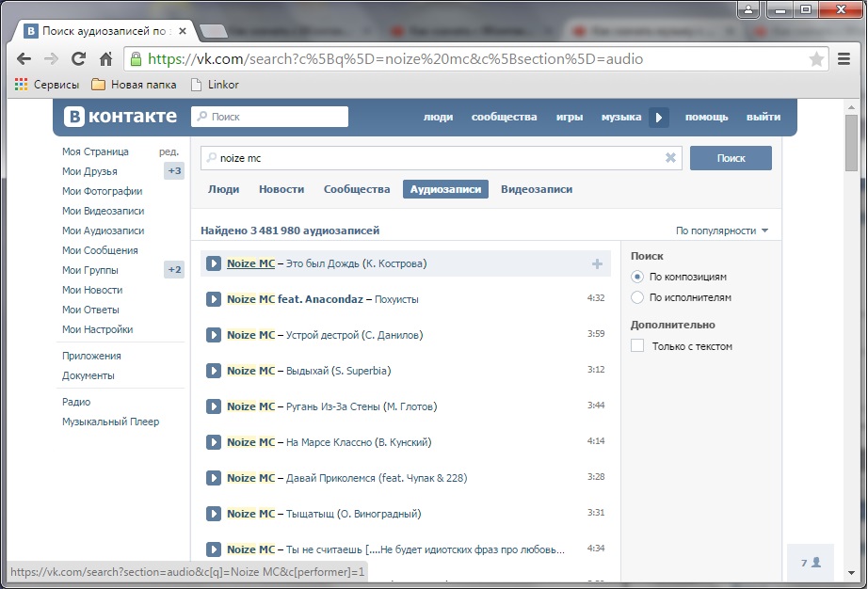Image resolution: width=868 pixels, height=589 pixels.
Task: Log out via выйти link
Action: click(x=764, y=118)
